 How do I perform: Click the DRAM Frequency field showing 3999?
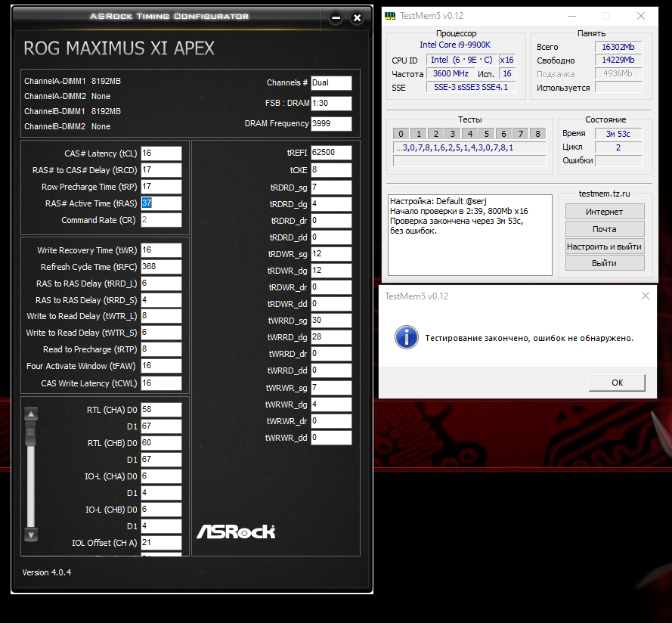click(331, 123)
